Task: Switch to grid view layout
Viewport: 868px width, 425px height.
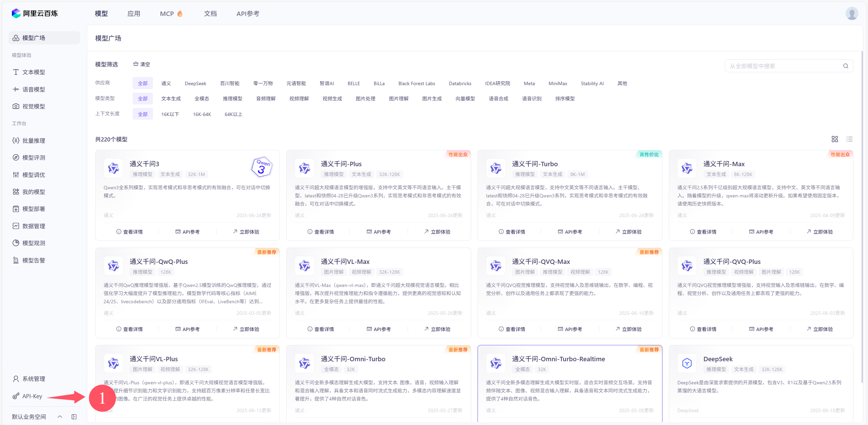Action: click(x=835, y=139)
